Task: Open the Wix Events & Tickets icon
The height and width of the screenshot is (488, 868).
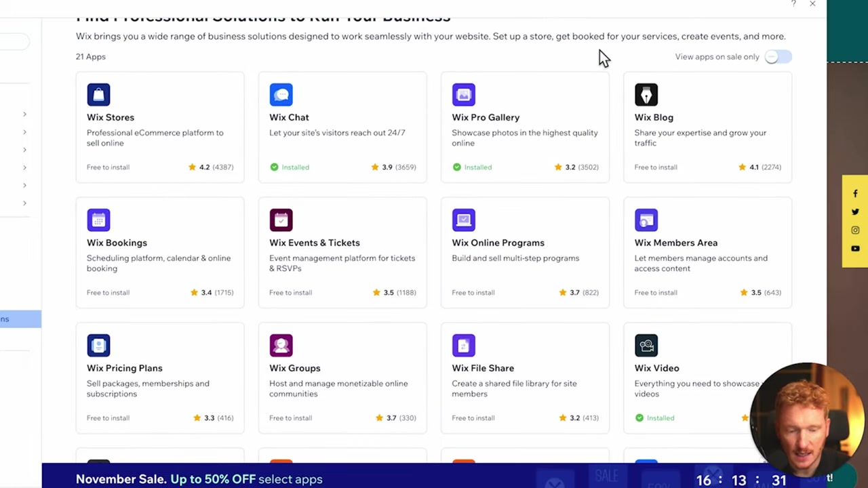Action: click(x=281, y=220)
